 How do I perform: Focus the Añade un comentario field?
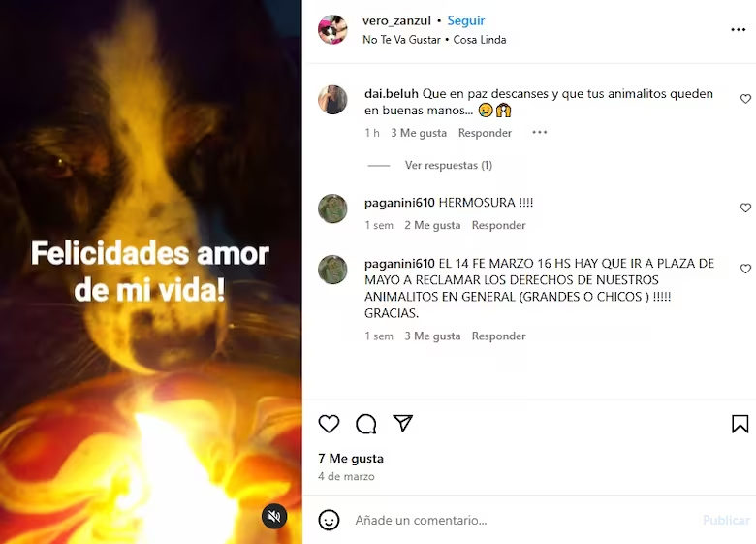click(x=523, y=520)
